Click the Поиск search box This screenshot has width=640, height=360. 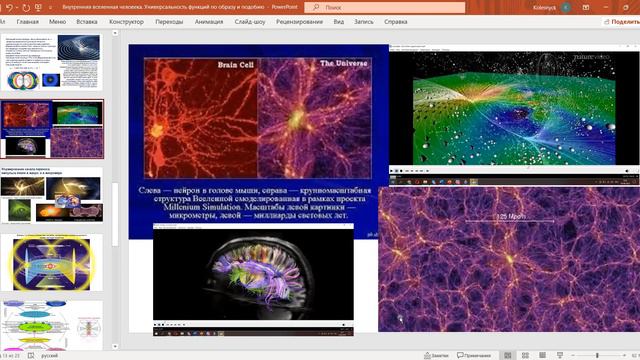click(384, 7)
